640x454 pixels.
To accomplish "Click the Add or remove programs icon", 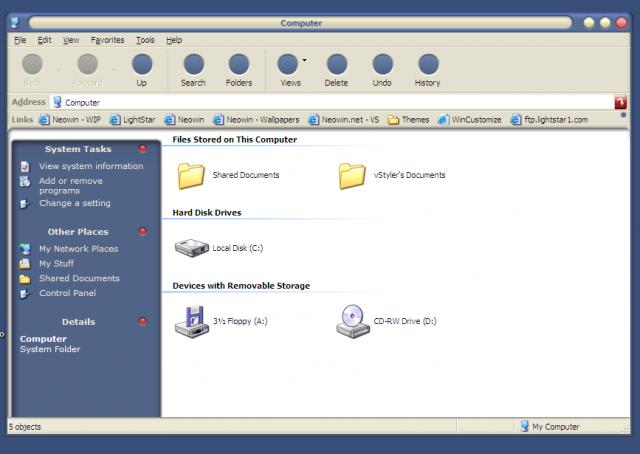I will point(25,181).
